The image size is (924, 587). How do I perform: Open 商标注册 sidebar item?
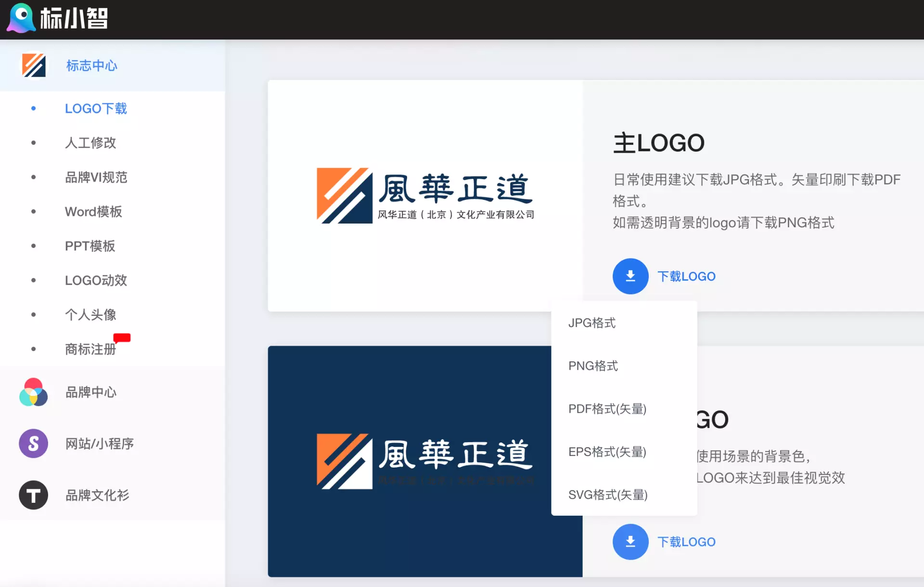click(x=90, y=349)
